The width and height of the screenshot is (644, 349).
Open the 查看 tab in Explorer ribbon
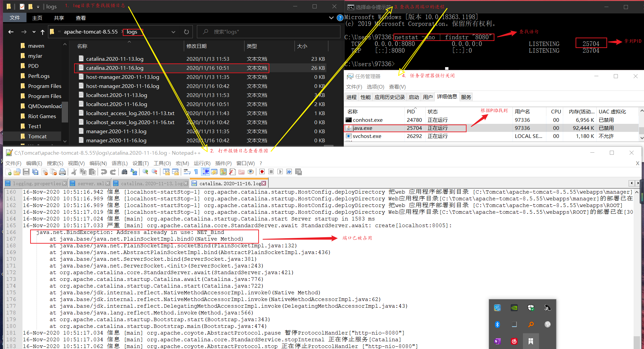pyautogui.click(x=81, y=18)
